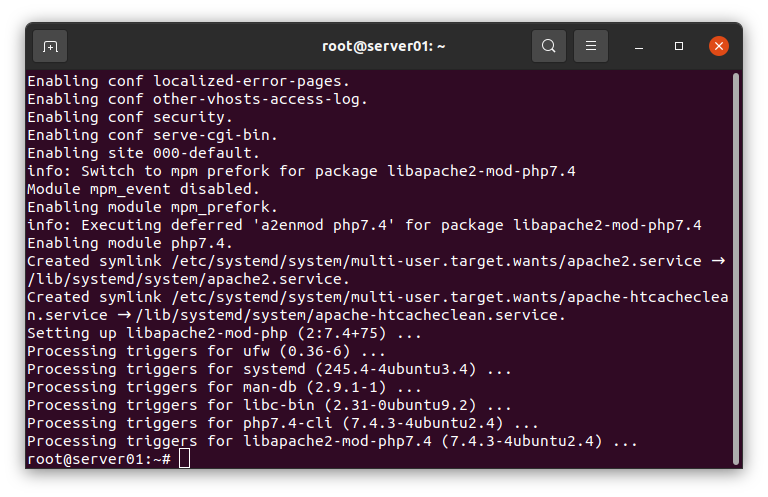Open the terminal search tool

click(549, 46)
